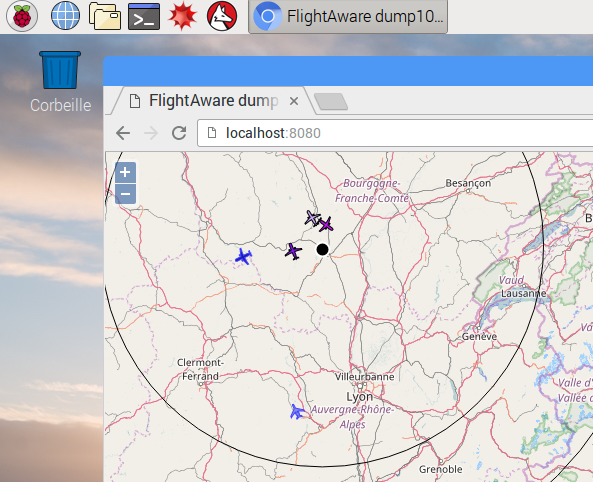Click the Bourgogne-Franche-Comté region label

pyautogui.click(x=372, y=191)
